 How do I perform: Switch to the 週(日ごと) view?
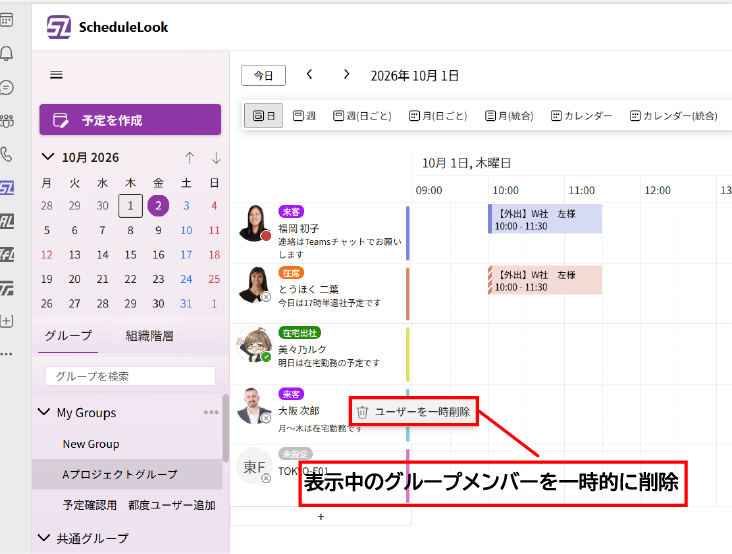tap(362, 116)
